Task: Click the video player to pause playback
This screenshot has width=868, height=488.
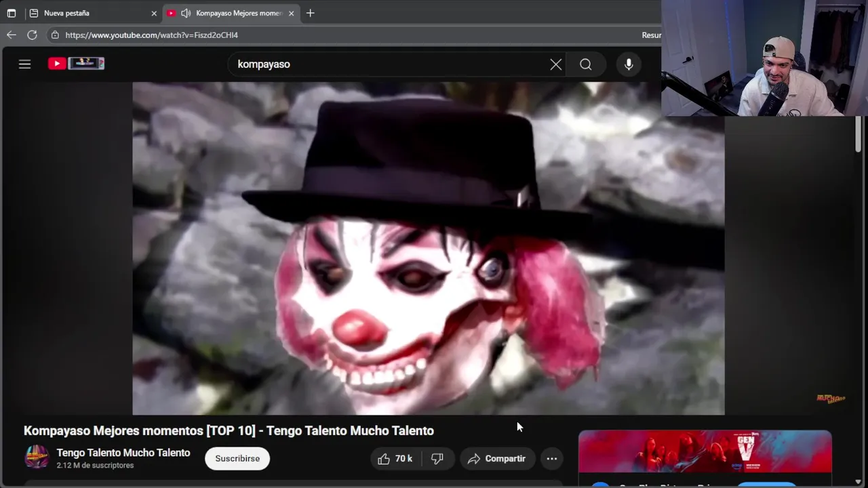Action: coord(428,248)
